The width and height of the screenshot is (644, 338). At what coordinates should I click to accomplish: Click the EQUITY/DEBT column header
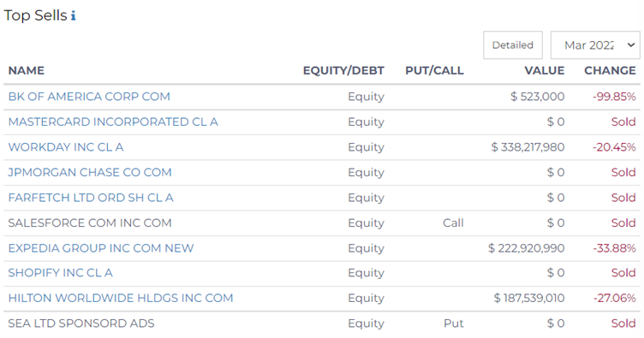click(343, 70)
